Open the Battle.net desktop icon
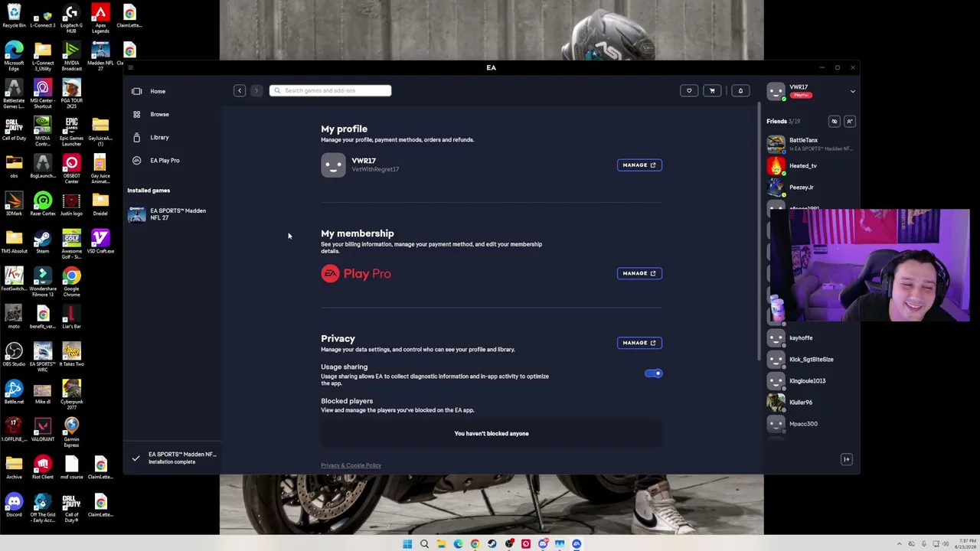This screenshot has width=980, height=551. coord(14,392)
